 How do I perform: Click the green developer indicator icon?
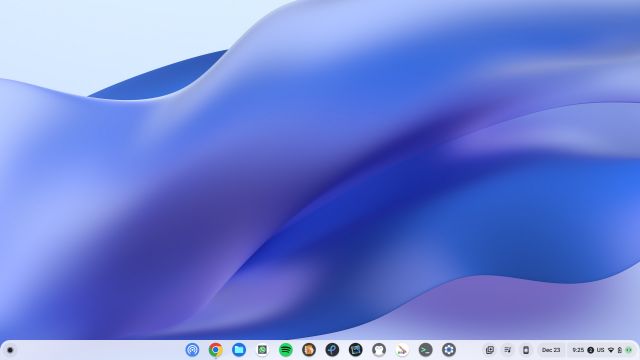pos(629,350)
